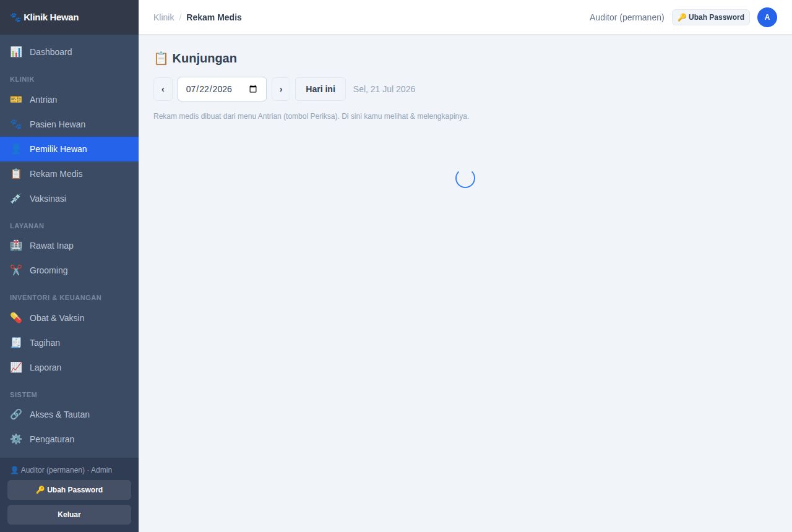Viewport: 792px width, 532px height.
Task: Click Ubah Password in the top bar
Action: (711, 17)
